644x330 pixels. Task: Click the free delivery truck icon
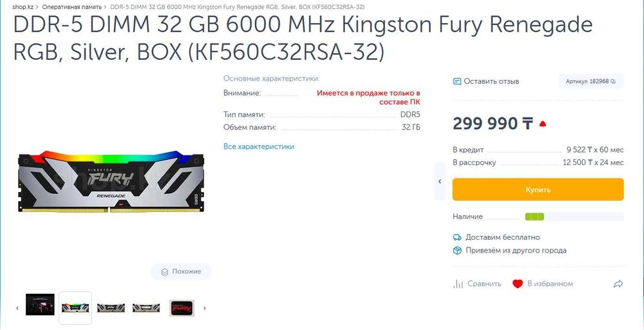pyautogui.click(x=457, y=237)
